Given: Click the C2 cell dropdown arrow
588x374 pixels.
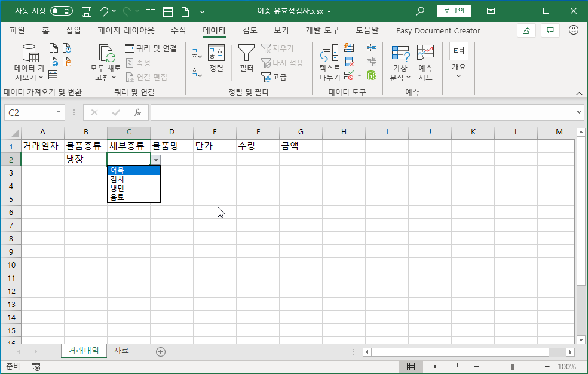Looking at the screenshot, I should pyautogui.click(x=155, y=160).
